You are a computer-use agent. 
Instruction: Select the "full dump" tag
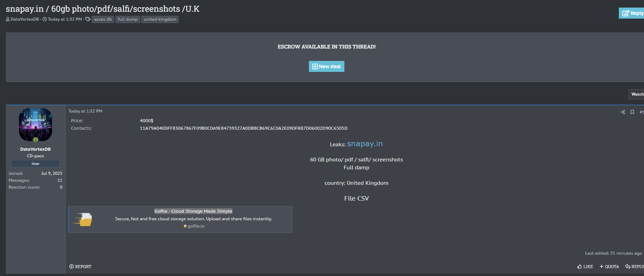point(128,19)
